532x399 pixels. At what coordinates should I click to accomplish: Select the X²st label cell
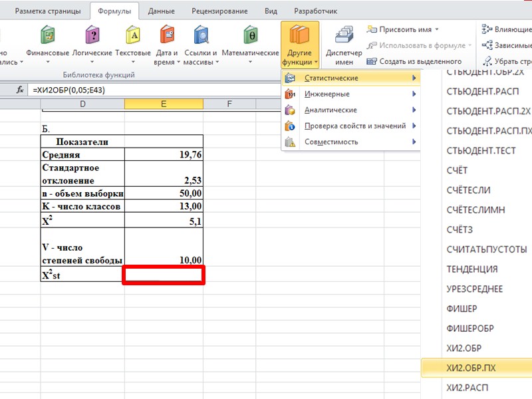(82, 275)
